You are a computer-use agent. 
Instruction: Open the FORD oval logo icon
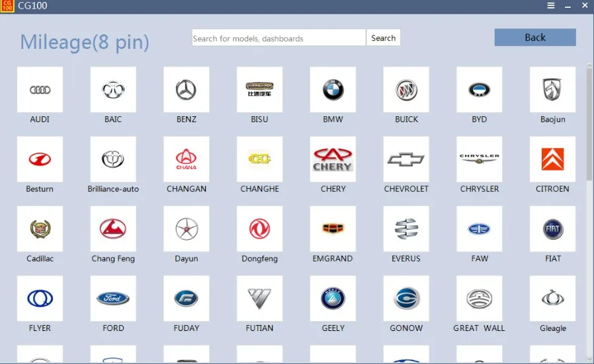click(113, 298)
